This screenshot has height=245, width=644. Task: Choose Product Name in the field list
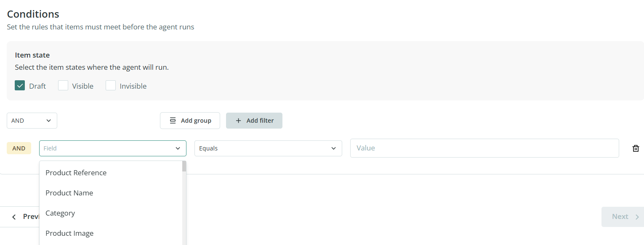click(69, 193)
